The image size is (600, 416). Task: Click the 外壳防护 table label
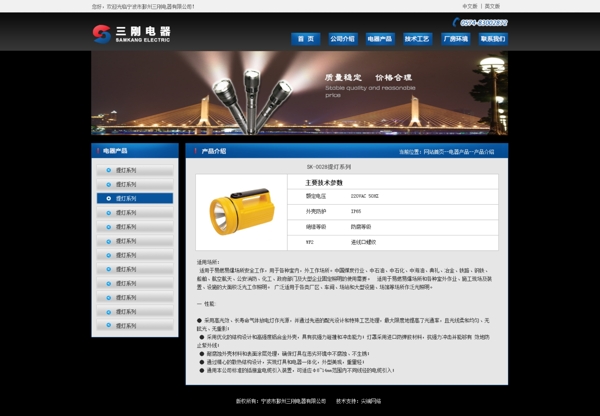[316, 211]
